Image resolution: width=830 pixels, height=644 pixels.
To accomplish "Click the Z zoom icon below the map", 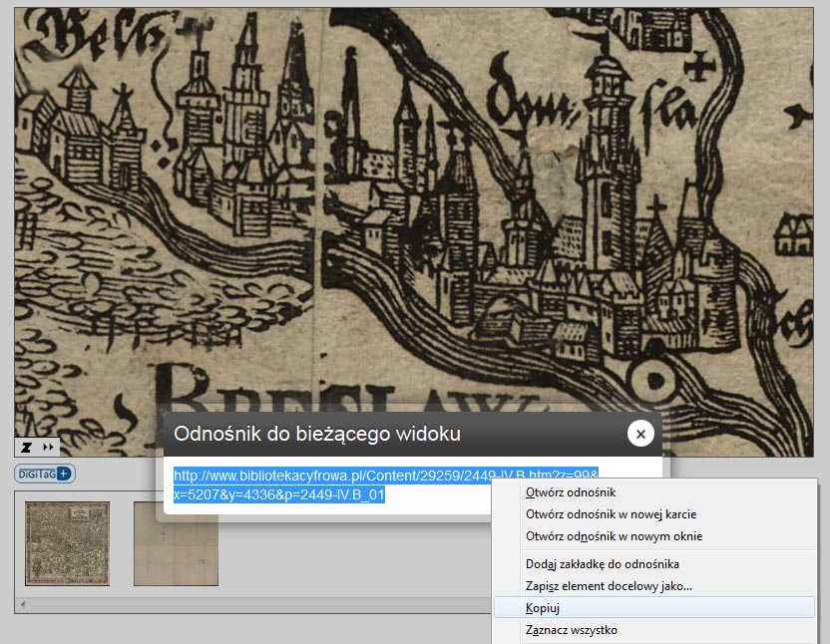I will coord(27,448).
